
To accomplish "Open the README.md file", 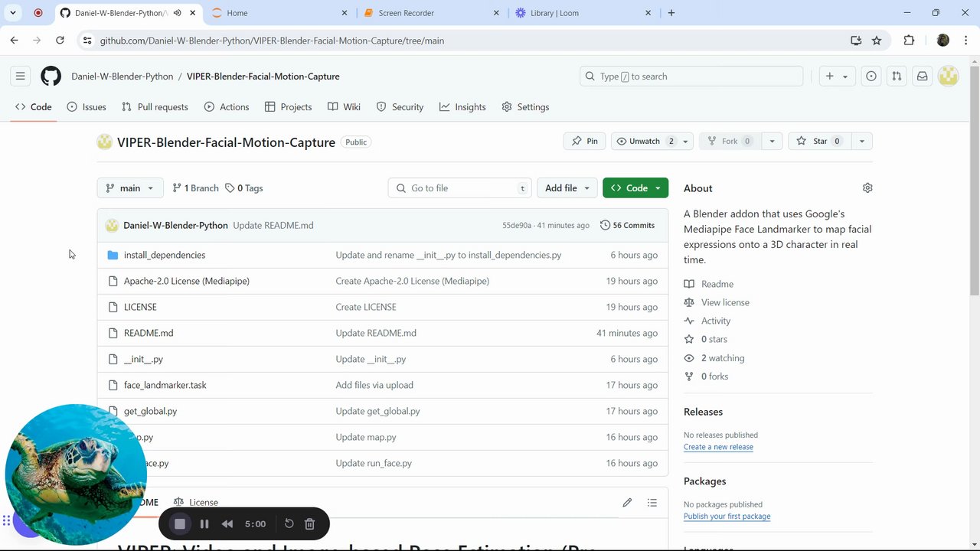I will tap(149, 333).
